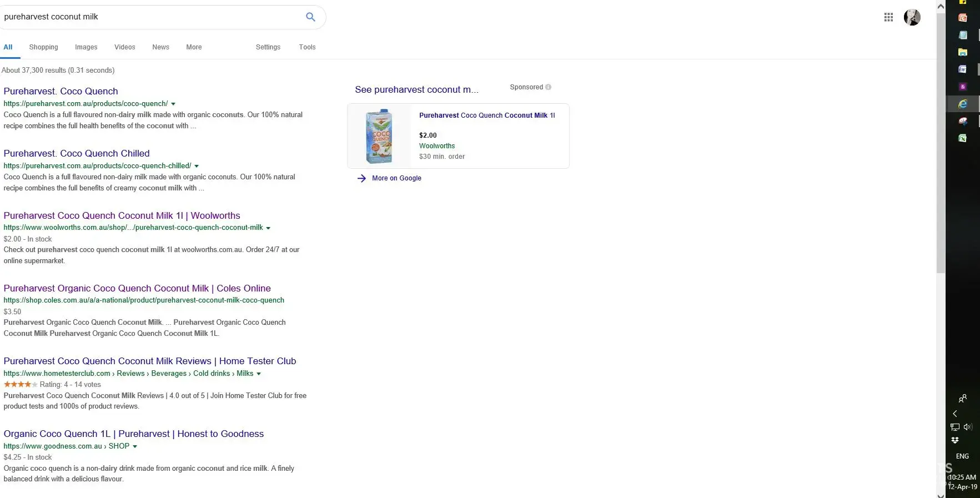This screenshot has height=498, width=980.
Task: Click the green Woolworths store name in ad
Action: pos(437,146)
